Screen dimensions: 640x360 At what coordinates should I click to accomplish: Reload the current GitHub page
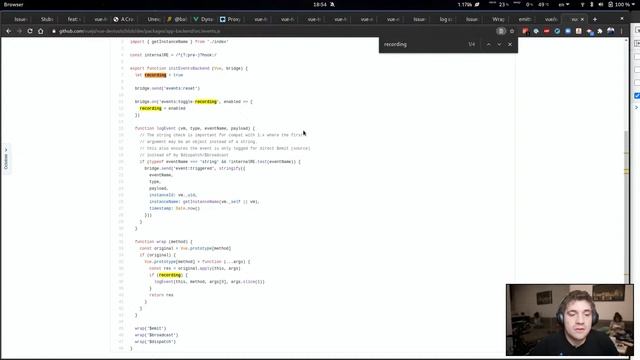(x=30, y=31)
